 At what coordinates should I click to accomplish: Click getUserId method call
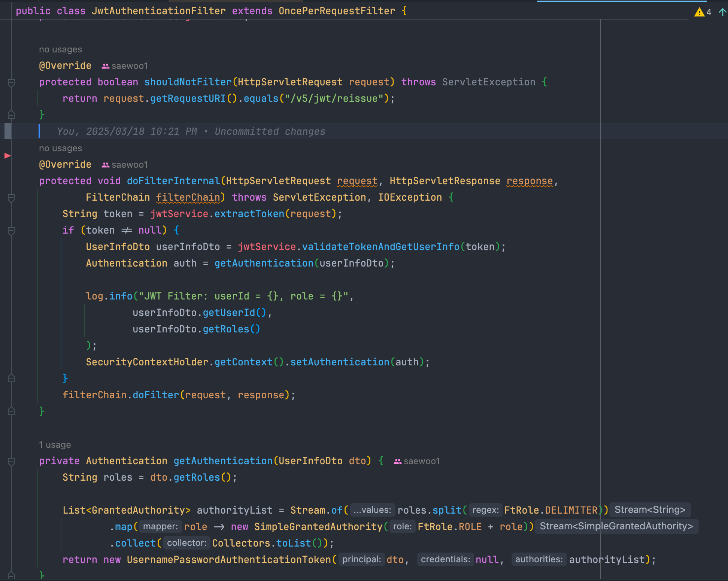(x=229, y=313)
